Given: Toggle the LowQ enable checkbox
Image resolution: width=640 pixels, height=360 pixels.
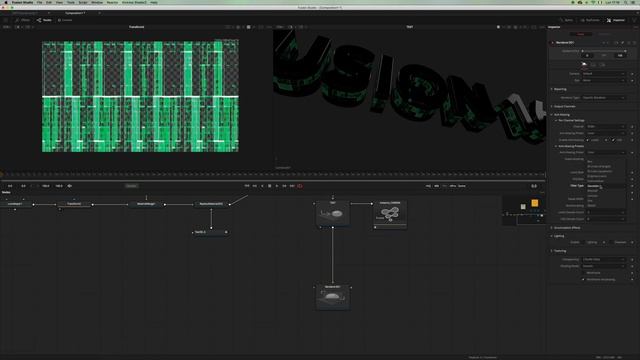Looking at the screenshot, I should pyautogui.click(x=587, y=140).
